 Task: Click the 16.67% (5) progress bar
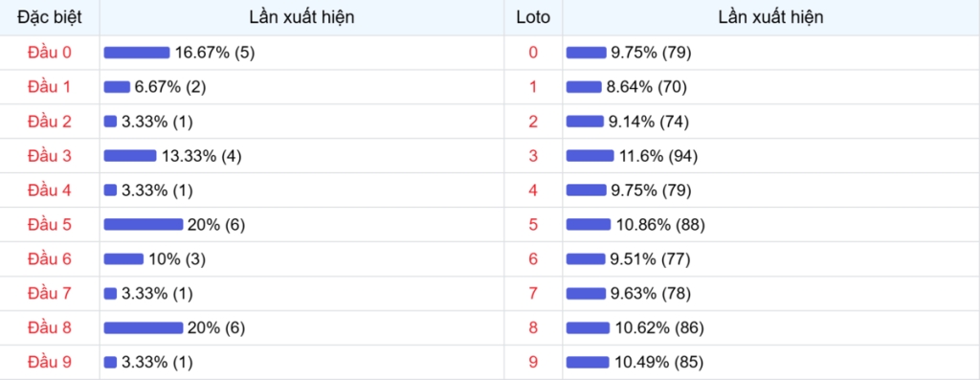pyautogui.click(x=137, y=53)
